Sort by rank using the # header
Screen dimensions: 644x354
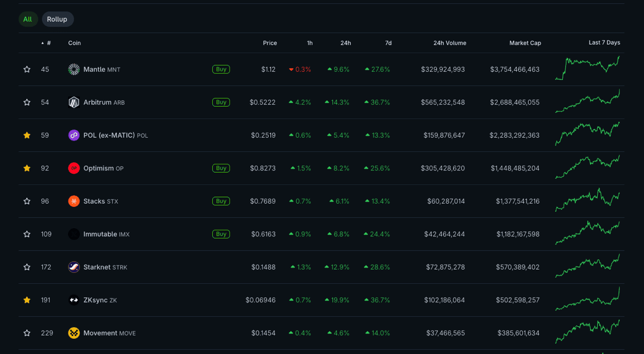48,43
